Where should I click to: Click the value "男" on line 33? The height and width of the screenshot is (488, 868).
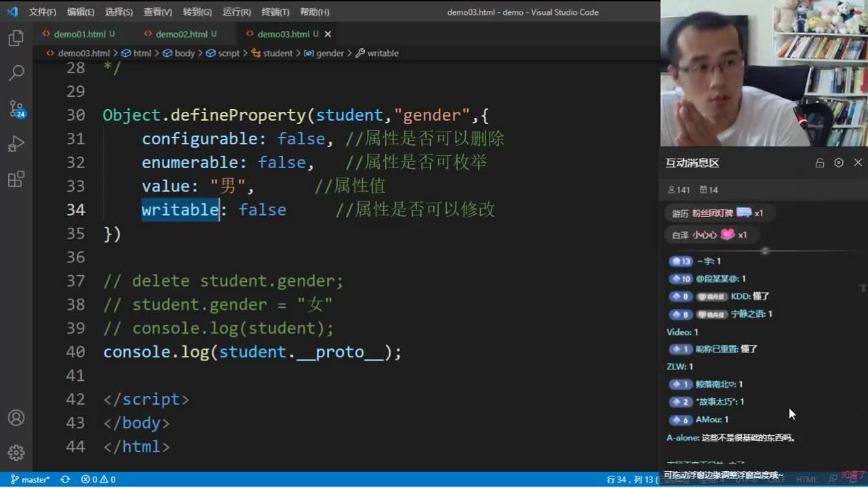click(227, 186)
